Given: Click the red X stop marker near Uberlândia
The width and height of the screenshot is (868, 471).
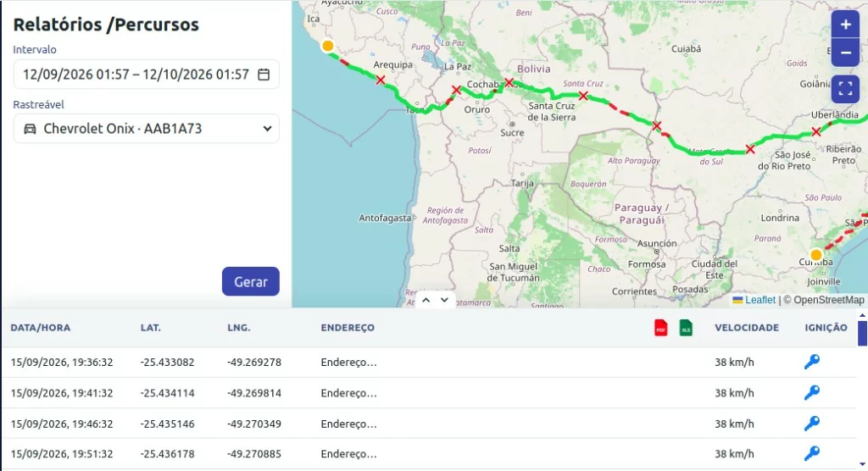Looking at the screenshot, I should (816, 131).
